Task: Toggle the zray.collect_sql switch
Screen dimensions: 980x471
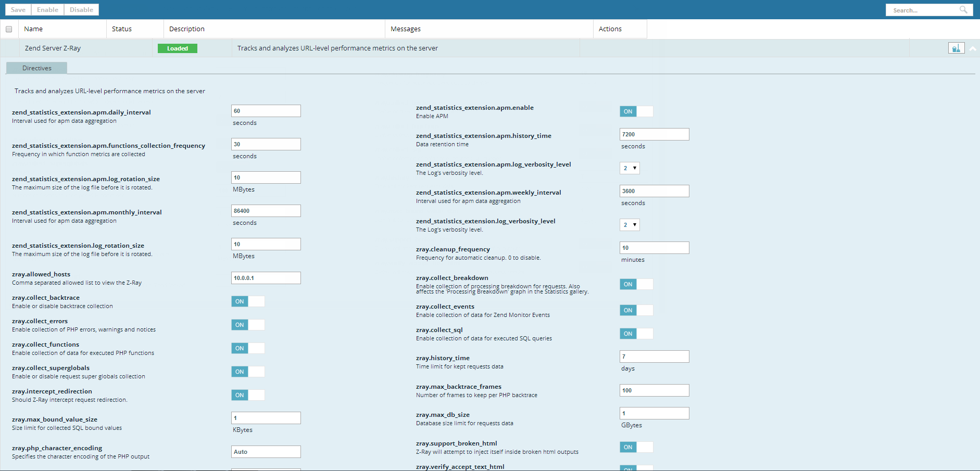Action: [636, 334]
